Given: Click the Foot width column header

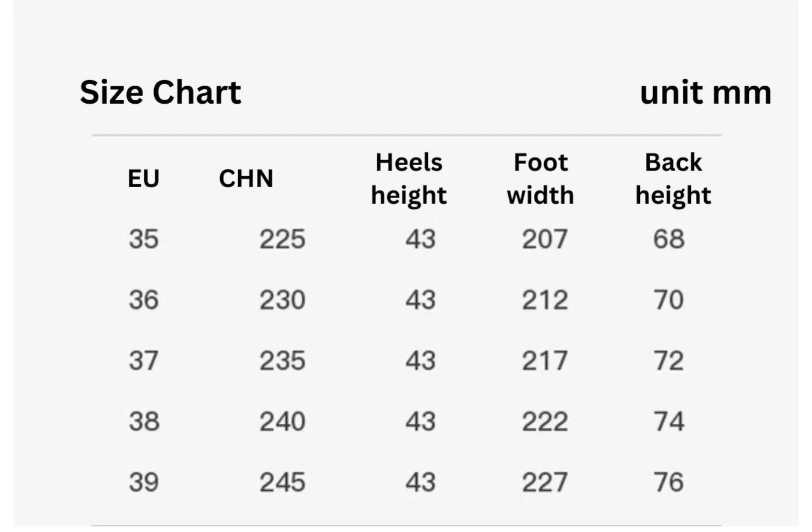Looking at the screenshot, I should coord(540,179).
